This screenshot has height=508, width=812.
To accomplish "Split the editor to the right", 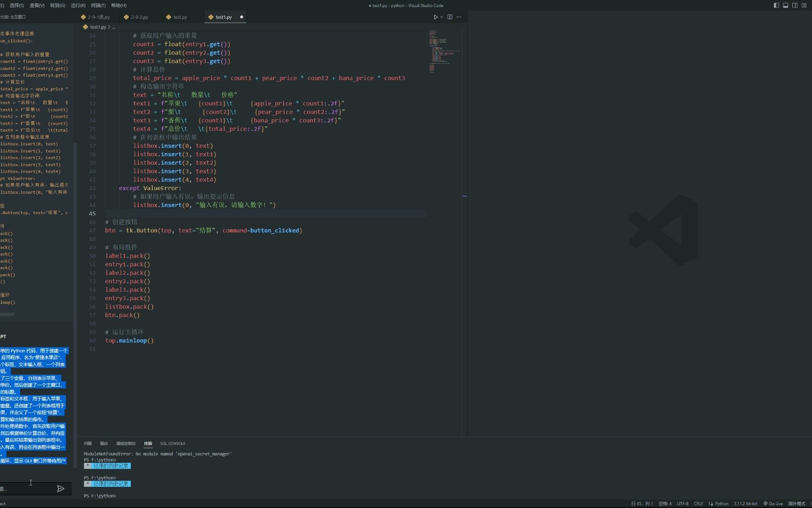I will 450,17.
